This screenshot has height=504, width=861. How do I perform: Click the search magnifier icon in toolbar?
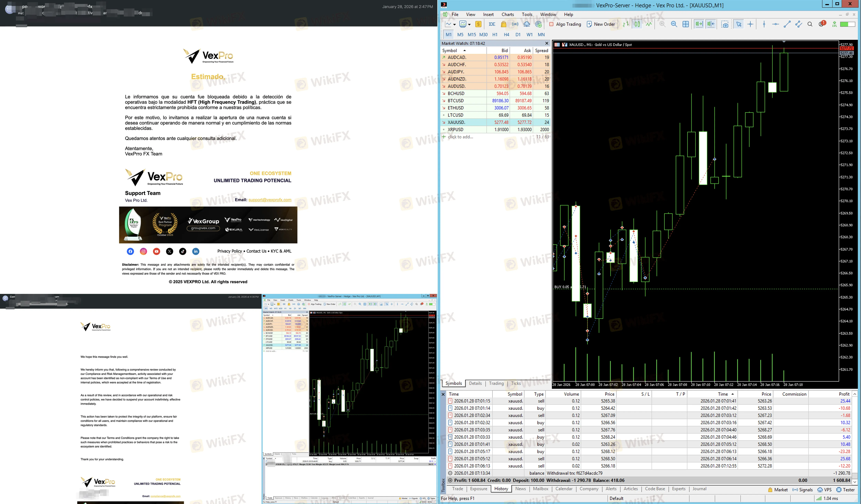[810, 24]
